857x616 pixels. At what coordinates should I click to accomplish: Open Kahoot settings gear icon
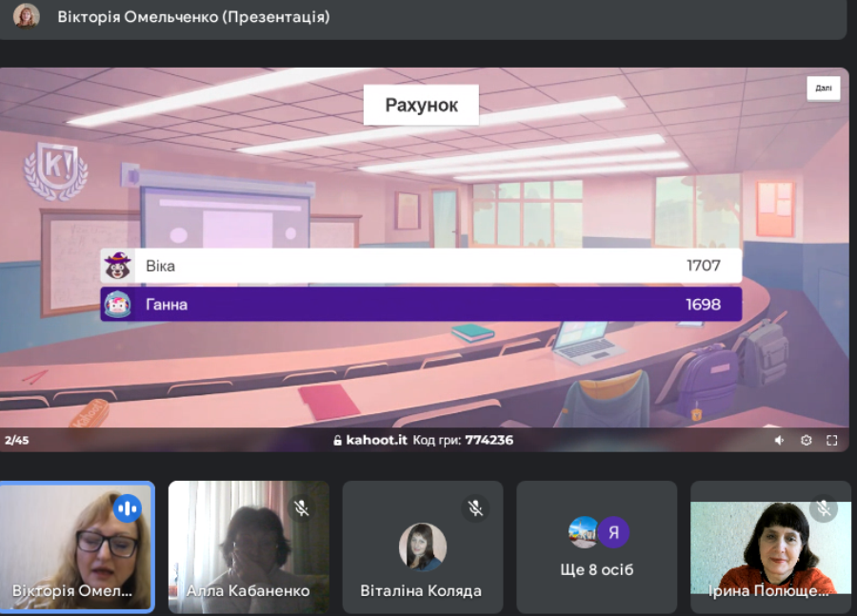tap(806, 440)
